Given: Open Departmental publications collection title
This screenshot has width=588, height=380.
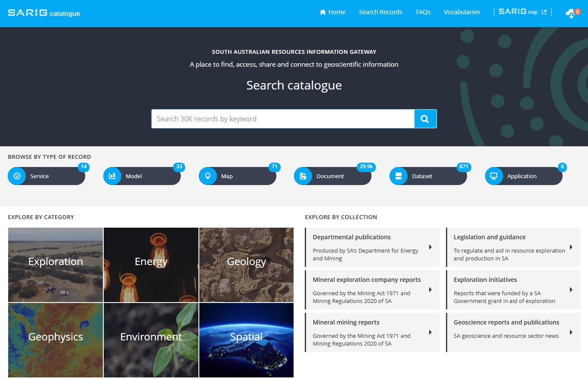Looking at the screenshot, I should (x=352, y=237).
